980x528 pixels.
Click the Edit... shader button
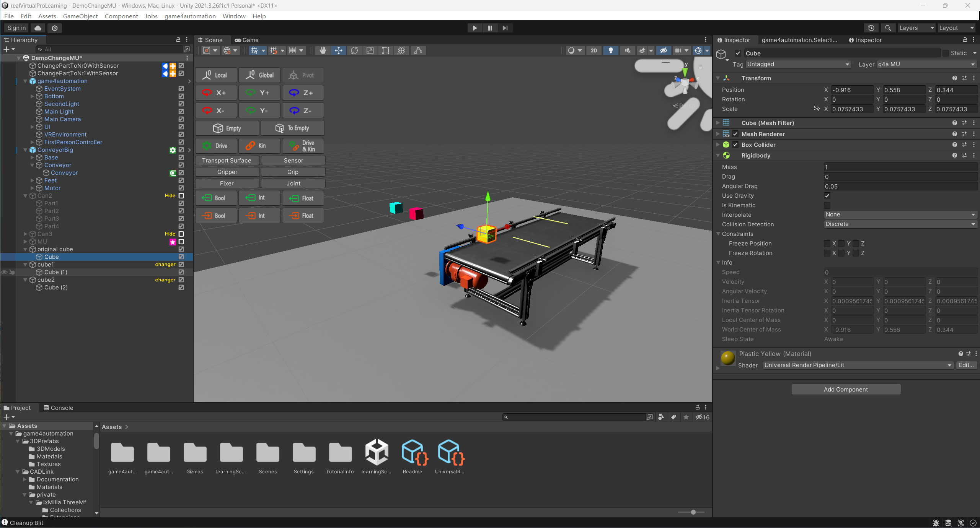pyautogui.click(x=966, y=365)
